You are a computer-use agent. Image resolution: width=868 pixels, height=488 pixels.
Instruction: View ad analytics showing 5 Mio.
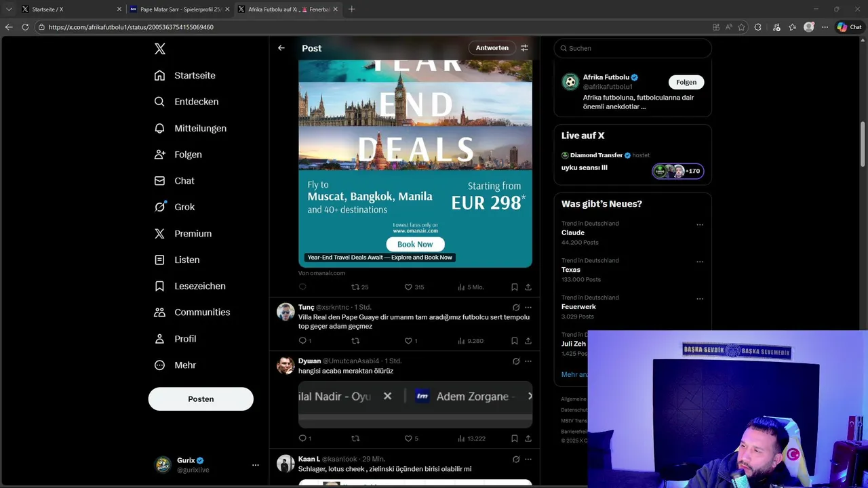click(471, 287)
